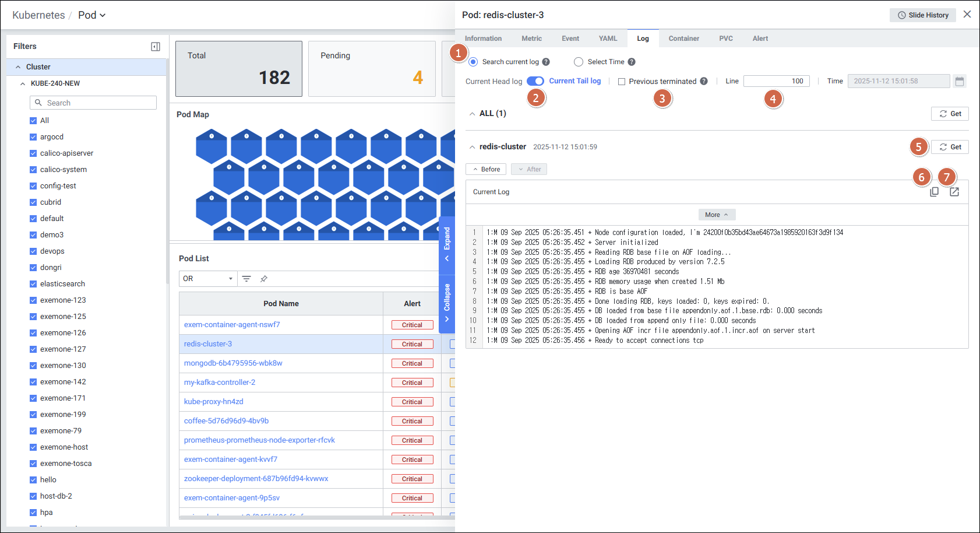
Task: Select the Select Time radio option
Action: 579,62
